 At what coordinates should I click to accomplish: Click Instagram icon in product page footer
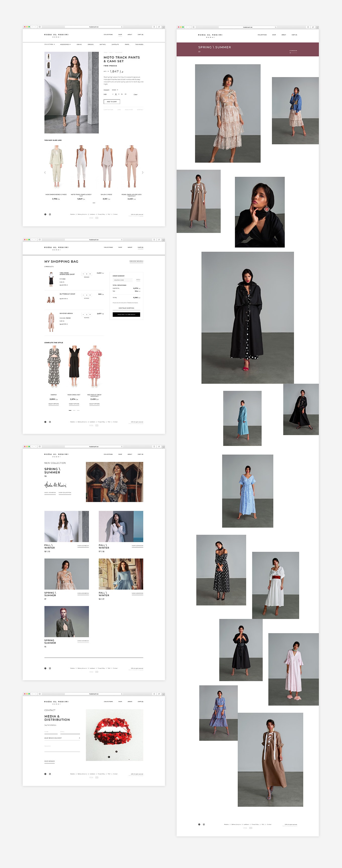(x=50, y=214)
